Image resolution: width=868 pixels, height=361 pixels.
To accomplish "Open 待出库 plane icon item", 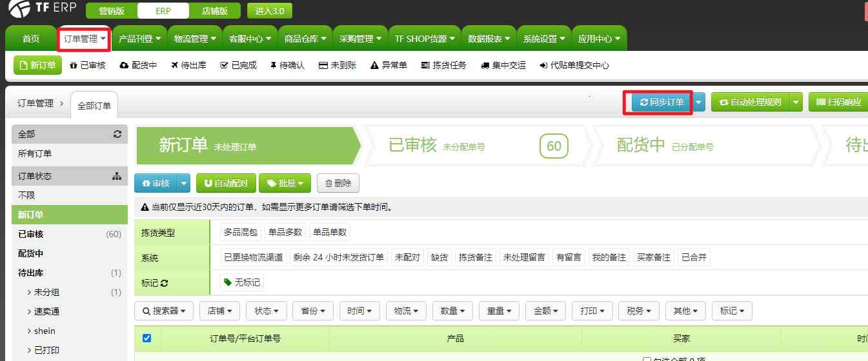I will (188, 65).
